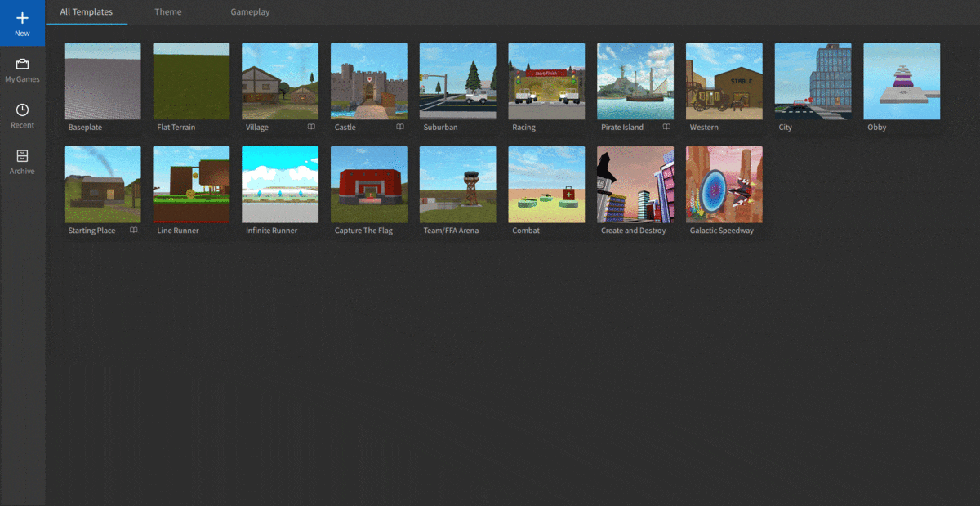Switch to the All Templates tab

click(87, 12)
